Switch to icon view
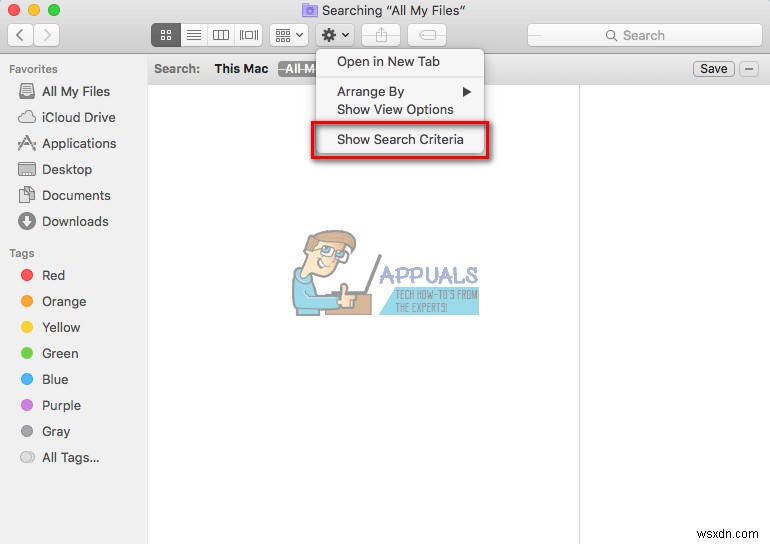Image resolution: width=770 pixels, height=544 pixels. coord(166,35)
